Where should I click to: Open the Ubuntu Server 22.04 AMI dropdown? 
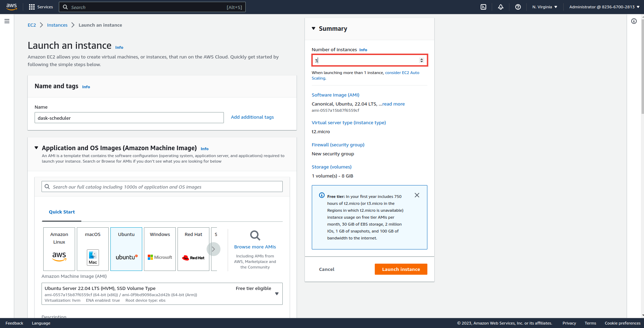(x=162, y=294)
